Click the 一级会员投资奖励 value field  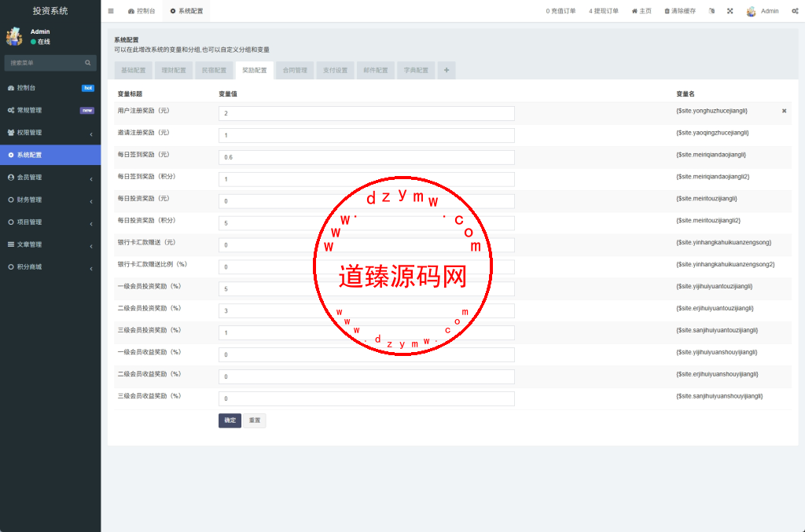coord(366,289)
